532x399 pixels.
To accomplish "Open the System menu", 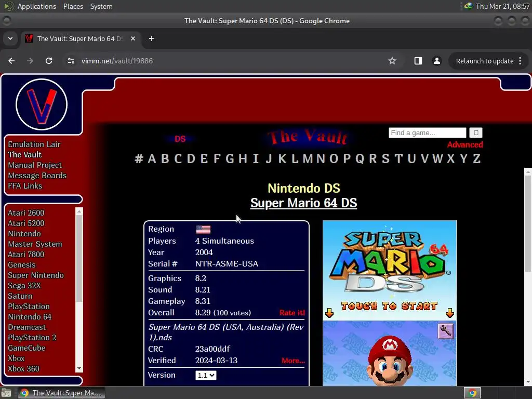I will click(x=101, y=6).
